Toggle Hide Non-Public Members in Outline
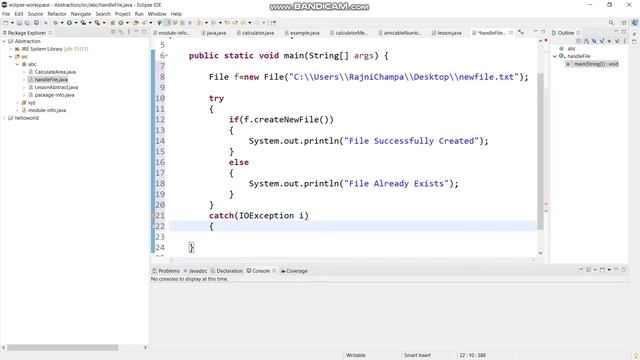Viewport: 640px width, 360px height. (609, 41)
